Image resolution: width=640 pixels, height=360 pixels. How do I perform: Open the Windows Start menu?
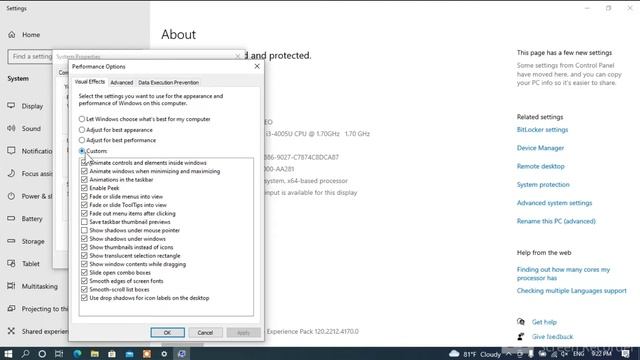coord(8,353)
